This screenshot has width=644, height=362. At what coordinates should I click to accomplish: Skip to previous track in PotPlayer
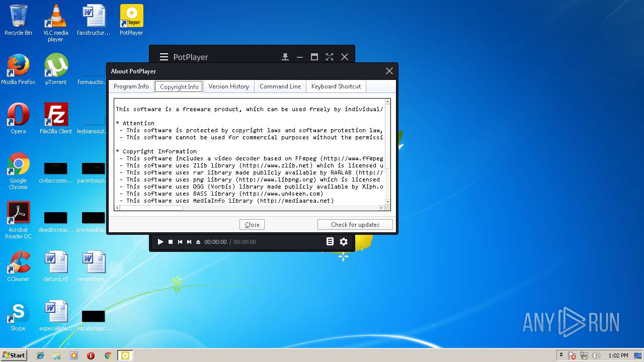point(180,242)
